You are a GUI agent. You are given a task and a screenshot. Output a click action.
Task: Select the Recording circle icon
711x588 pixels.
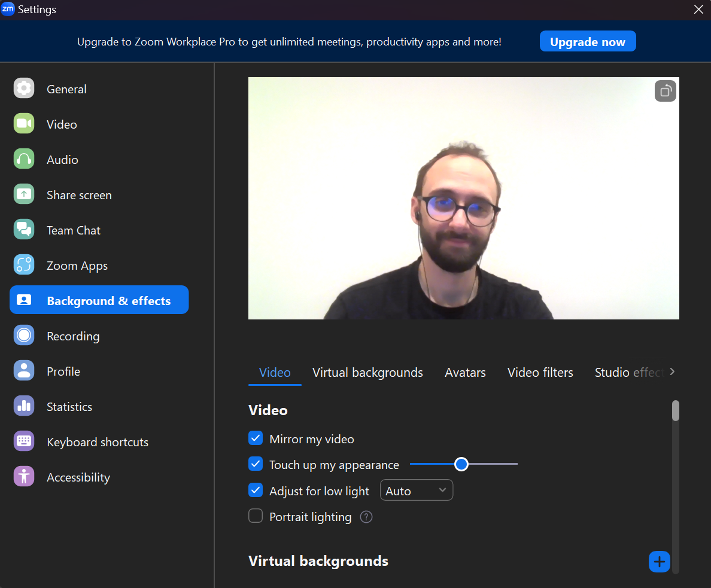point(24,336)
